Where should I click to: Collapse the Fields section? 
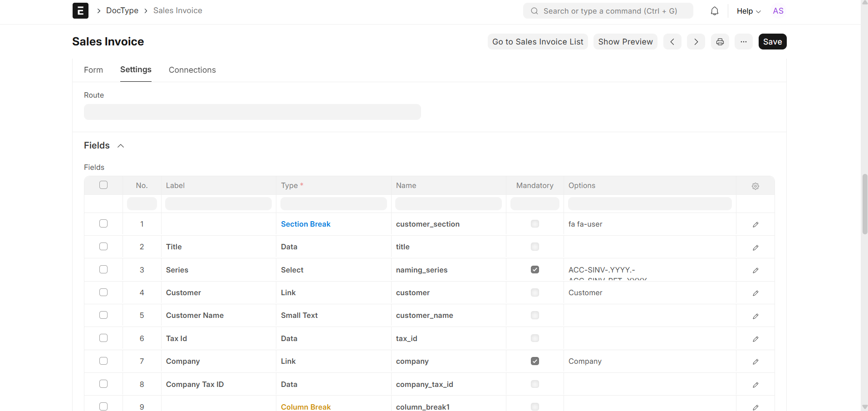click(x=121, y=146)
